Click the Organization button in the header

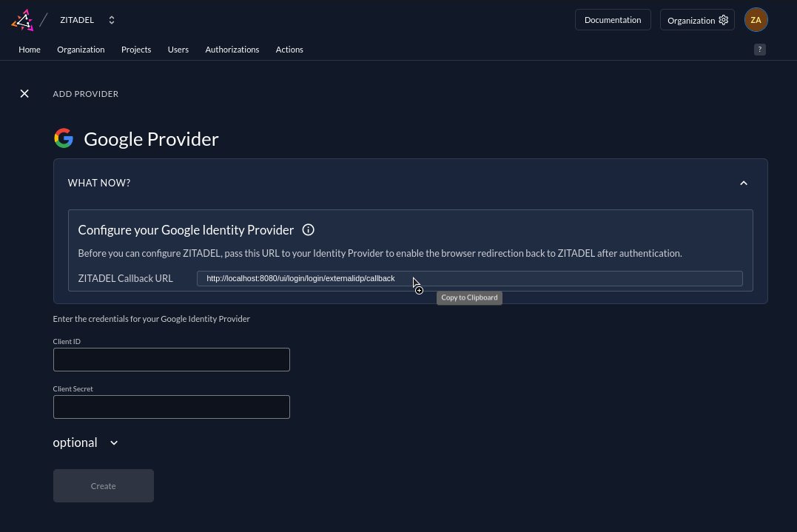tap(691, 20)
